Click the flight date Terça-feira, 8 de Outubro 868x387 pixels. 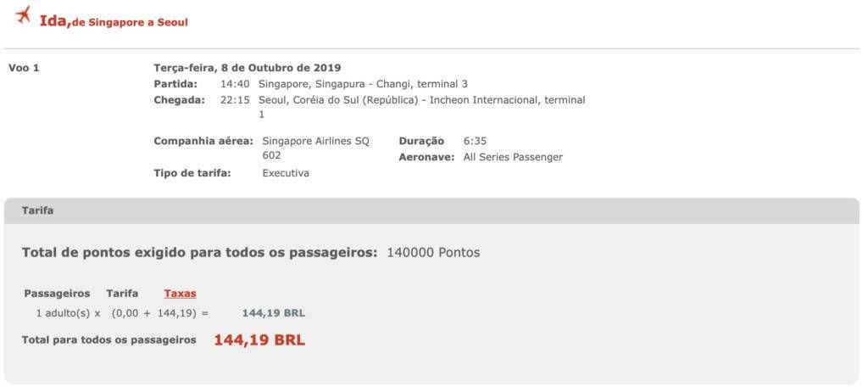[x=247, y=68]
